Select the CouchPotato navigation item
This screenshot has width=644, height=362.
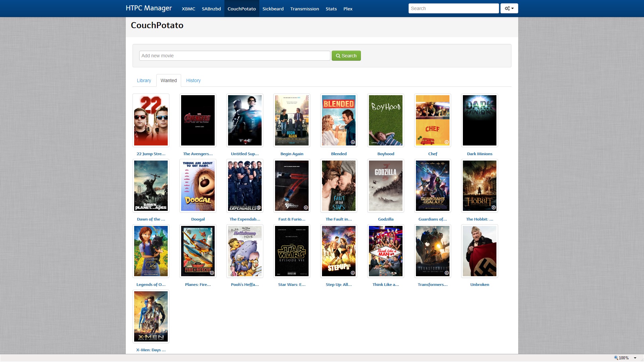point(241,9)
